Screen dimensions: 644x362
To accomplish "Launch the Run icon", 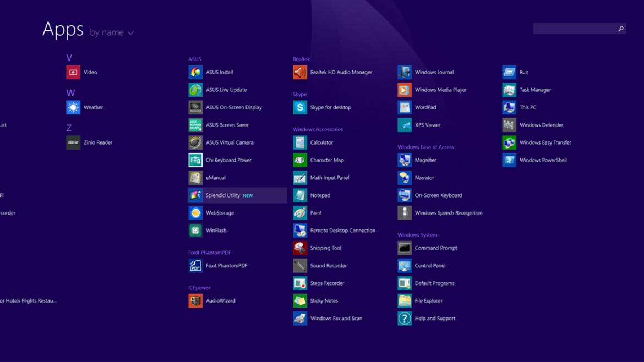I will (x=509, y=72).
